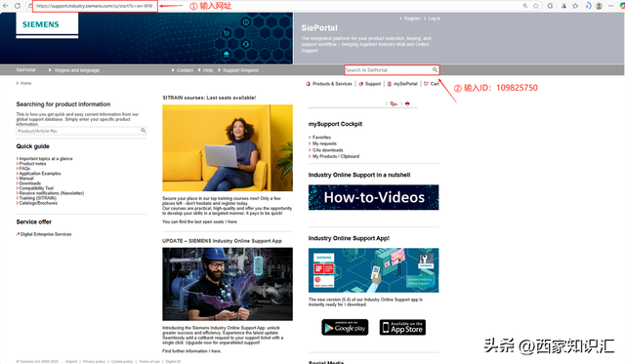The image size is (625, 364).
Task: Open Favorites in mySupport Cockpit
Action: click(320, 137)
